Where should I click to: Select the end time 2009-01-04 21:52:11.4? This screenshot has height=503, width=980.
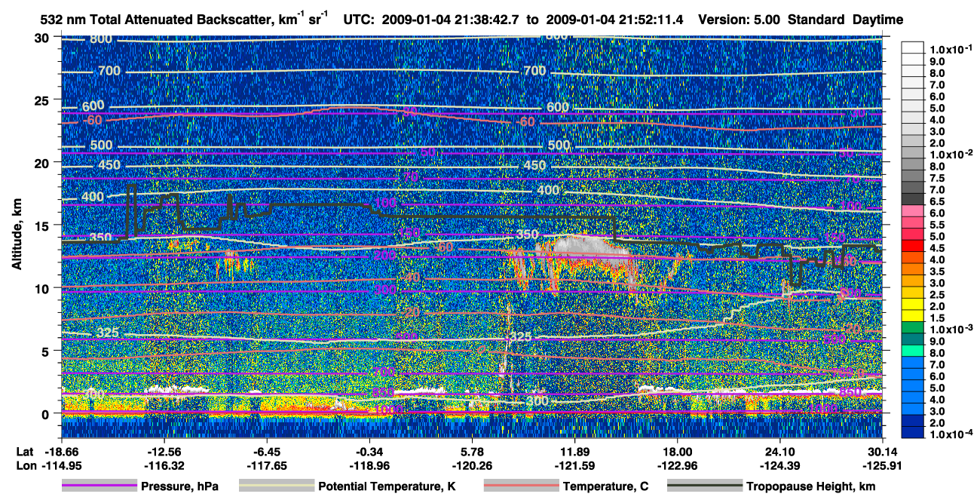[615, 20]
